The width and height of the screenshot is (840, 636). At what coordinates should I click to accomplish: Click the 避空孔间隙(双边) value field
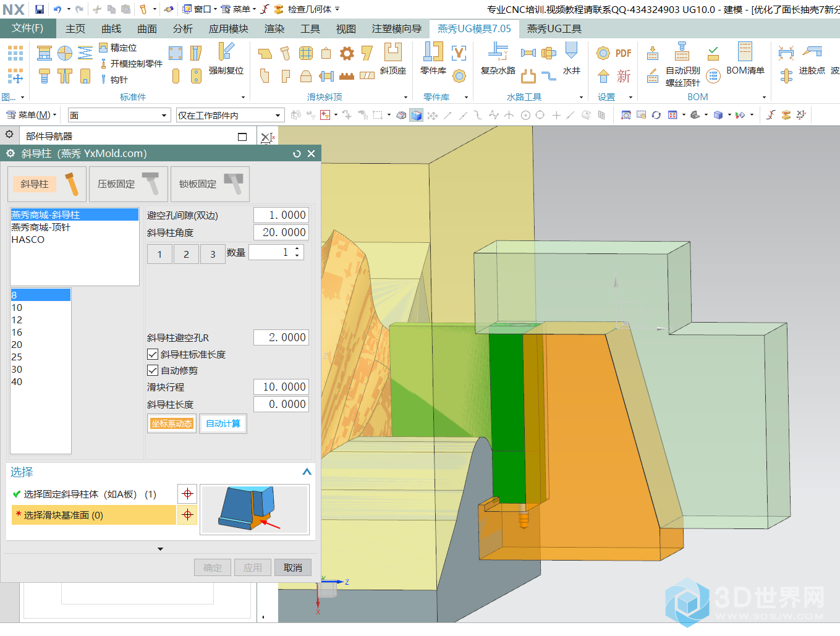[x=281, y=215]
